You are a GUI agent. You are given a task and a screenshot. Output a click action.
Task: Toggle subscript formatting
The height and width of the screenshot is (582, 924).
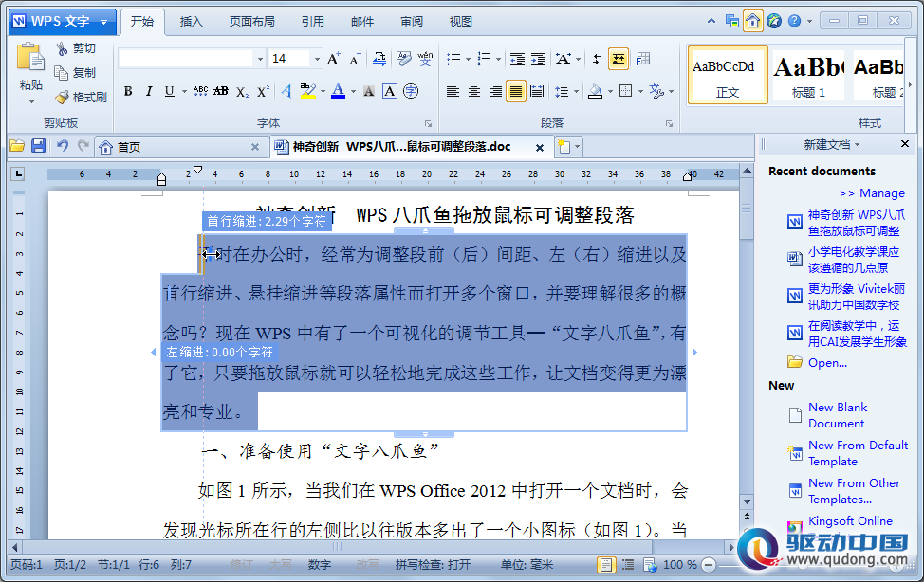[242, 91]
